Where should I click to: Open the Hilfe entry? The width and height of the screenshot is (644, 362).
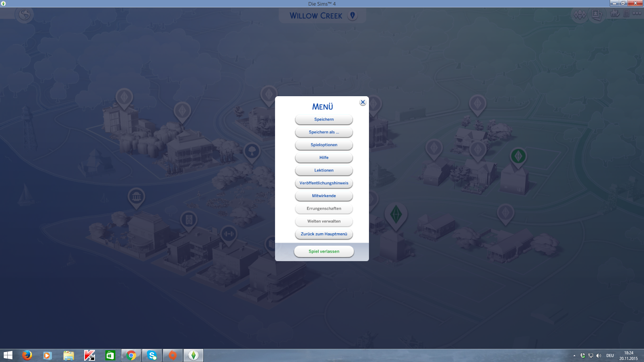[324, 158]
